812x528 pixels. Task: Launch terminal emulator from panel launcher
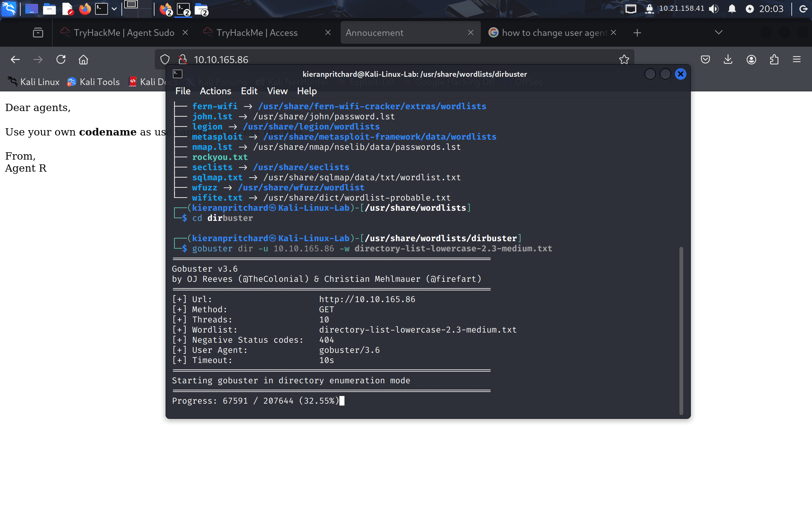tap(101, 9)
